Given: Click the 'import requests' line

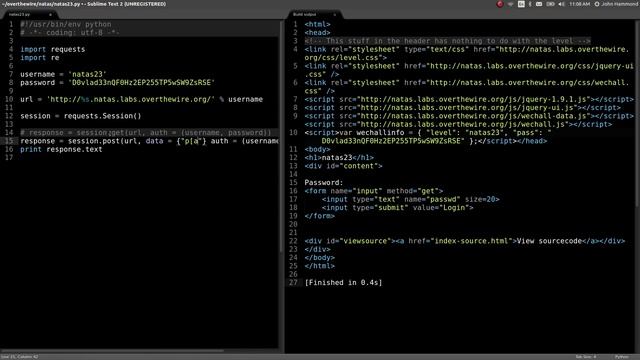Looking at the screenshot, I should pos(53,49).
